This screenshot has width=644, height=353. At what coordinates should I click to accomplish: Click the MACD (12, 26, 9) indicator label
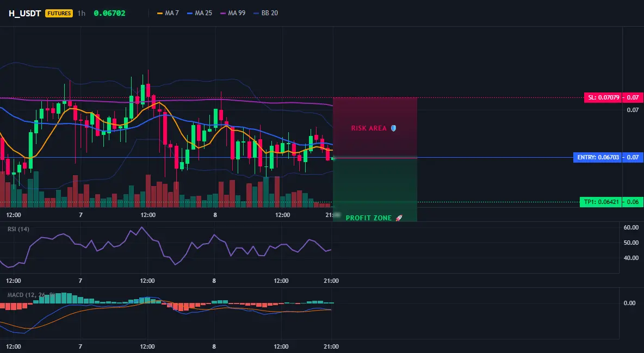(31, 295)
